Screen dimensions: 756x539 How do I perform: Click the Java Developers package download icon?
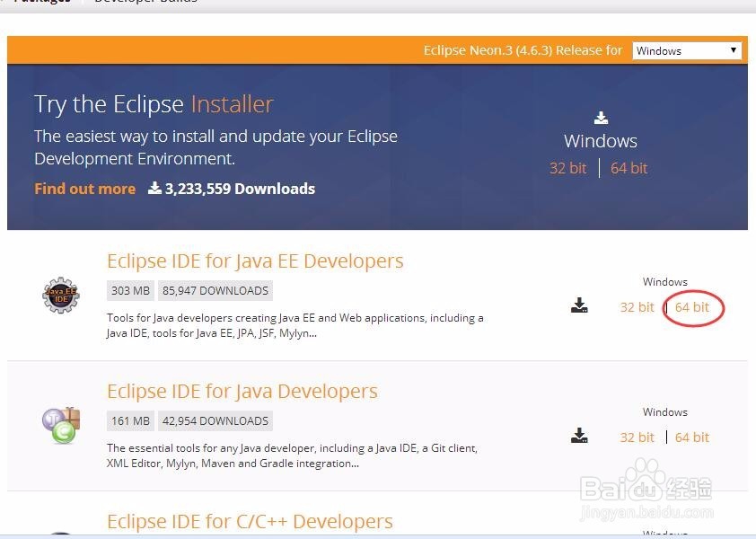click(x=579, y=436)
